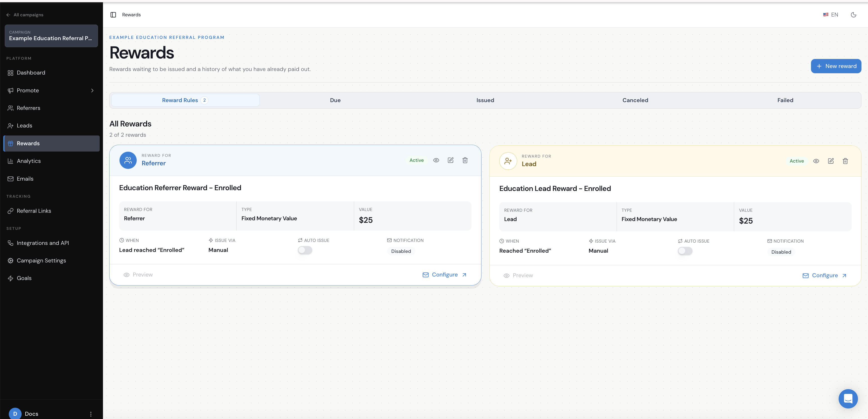Switch to the Due tab
The image size is (868, 419).
335,100
